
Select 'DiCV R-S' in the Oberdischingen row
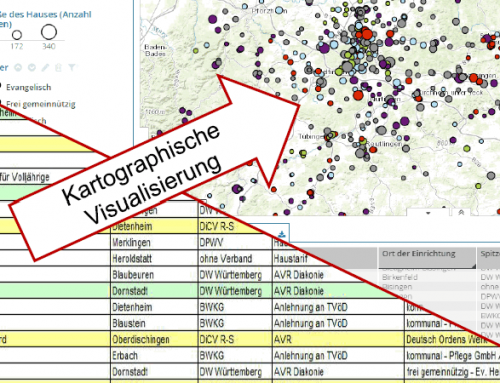(235, 339)
